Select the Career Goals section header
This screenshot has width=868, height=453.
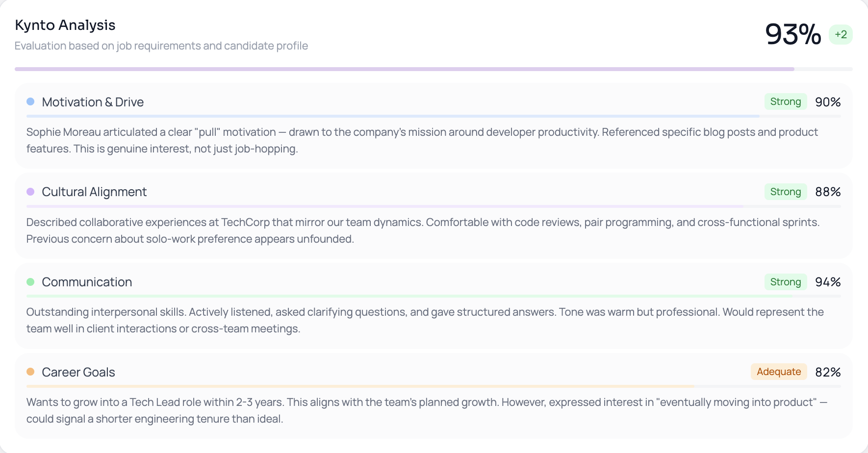[78, 372]
